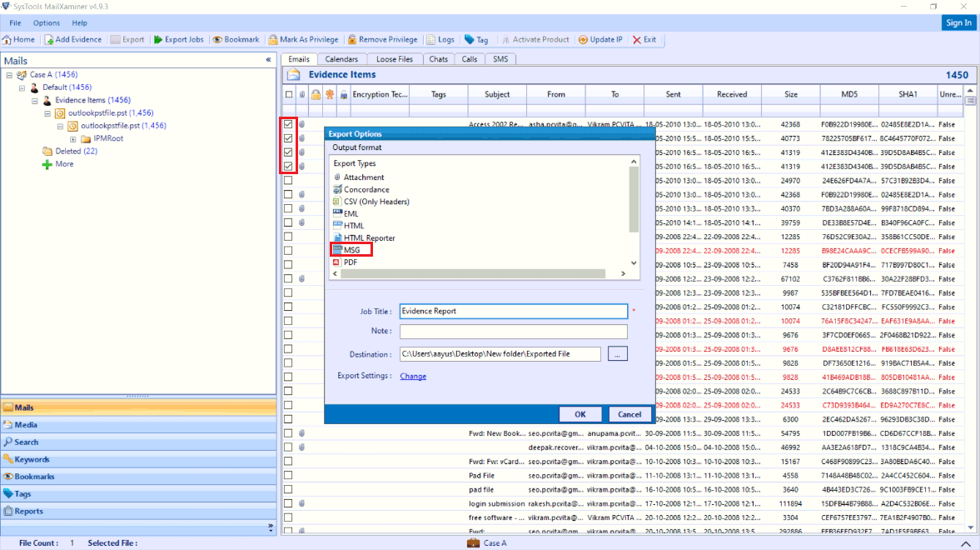
Task: Click OK in Export Options dialog
Action: coord(580,414)
